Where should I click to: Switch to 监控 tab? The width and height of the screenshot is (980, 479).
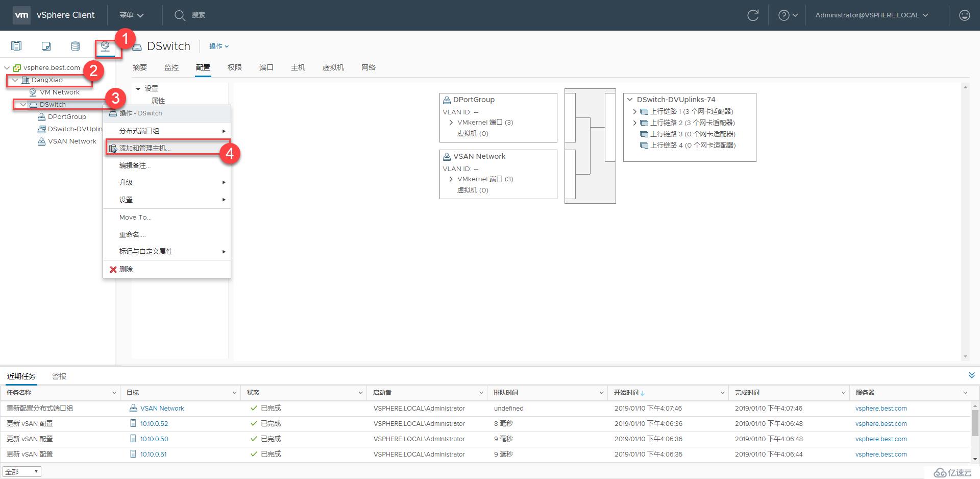(171, 67)
